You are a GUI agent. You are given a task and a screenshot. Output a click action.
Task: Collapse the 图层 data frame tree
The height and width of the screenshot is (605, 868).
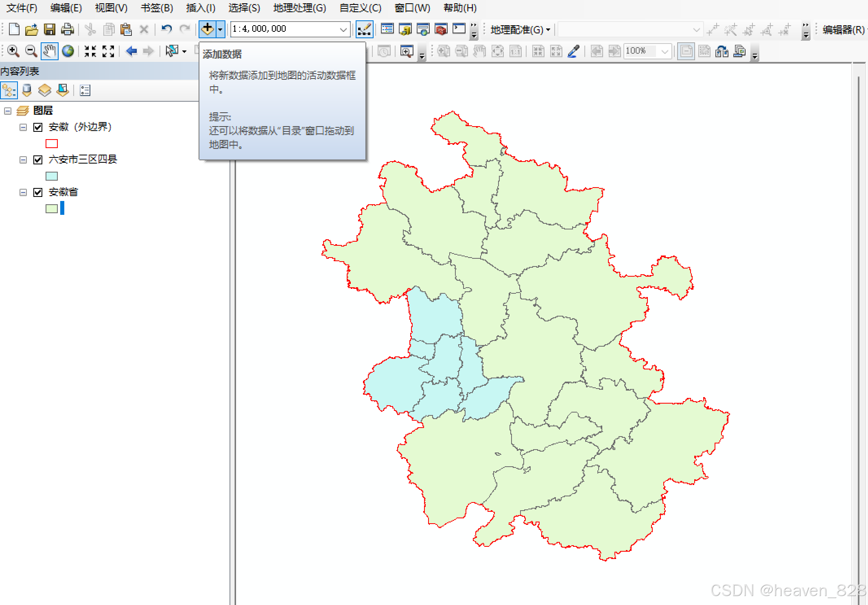(x=8, y=111)
